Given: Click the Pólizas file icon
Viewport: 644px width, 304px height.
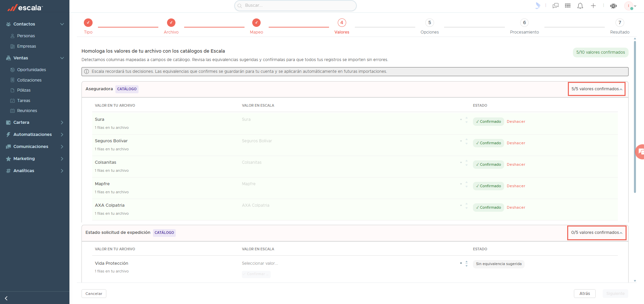Looking at the screenshot, I should point(12,90).
